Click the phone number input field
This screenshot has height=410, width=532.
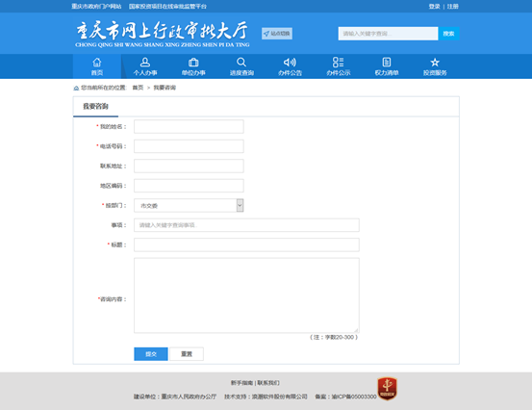click(189, 146)
